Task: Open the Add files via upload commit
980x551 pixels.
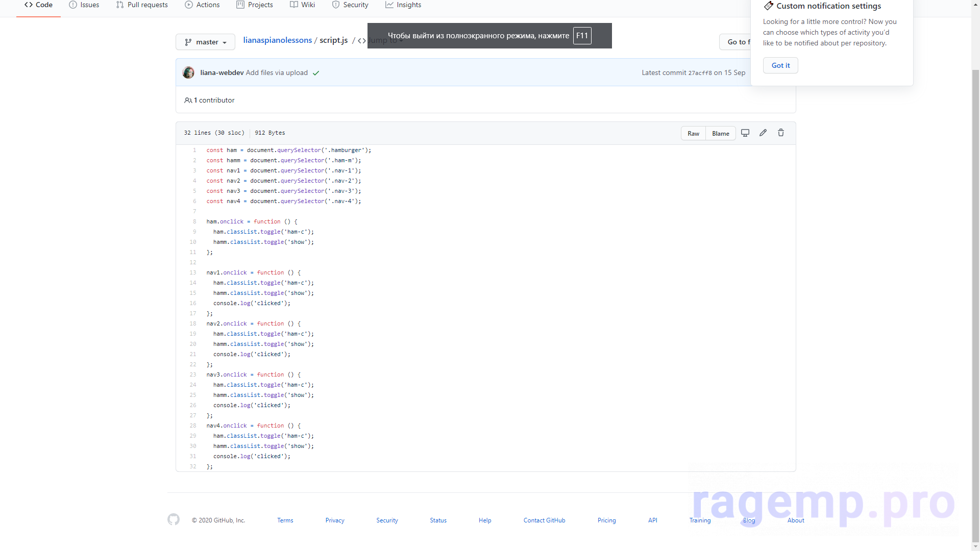Action: (x=277, y=72)
